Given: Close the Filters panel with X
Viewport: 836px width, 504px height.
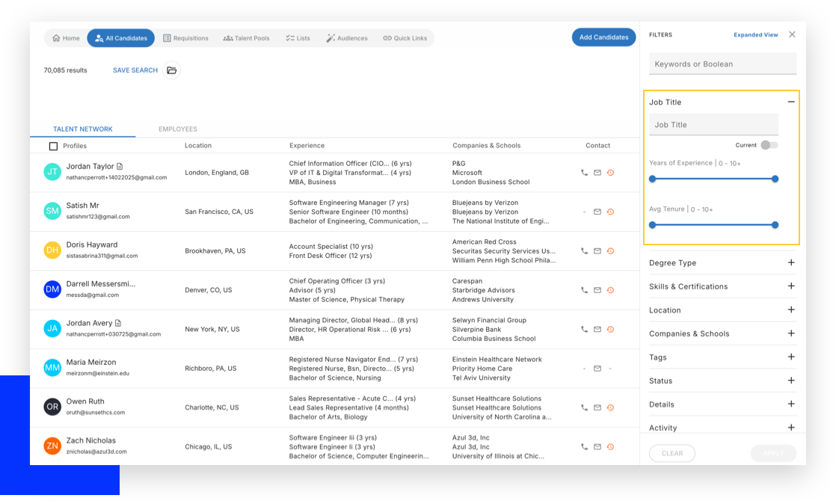Looking at the screenshot, I should tap(792, 34).
